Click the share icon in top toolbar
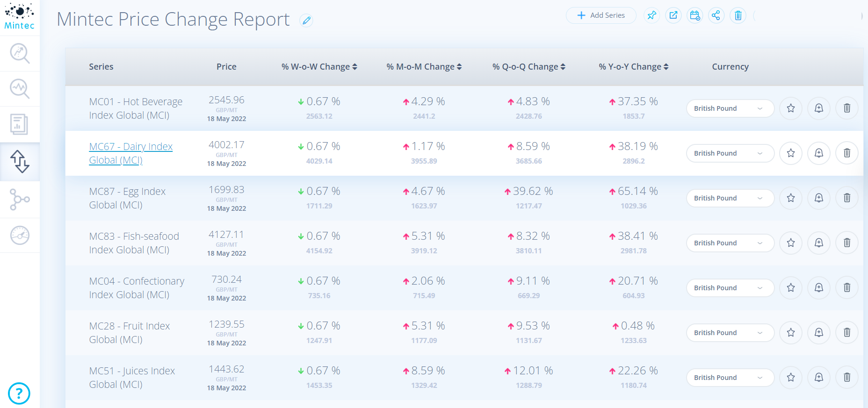The height and width of the screenshot is (408, 868). (x=716, y=15)
